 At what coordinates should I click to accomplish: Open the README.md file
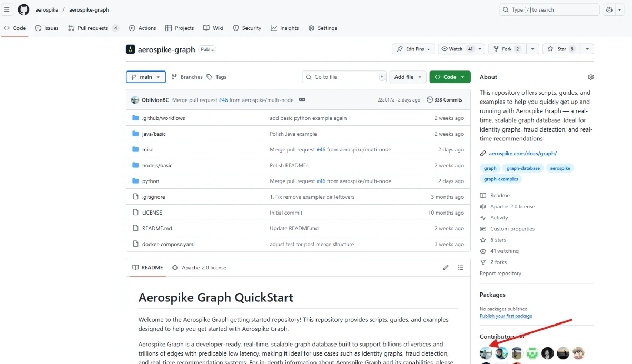(x=157, y=228)
